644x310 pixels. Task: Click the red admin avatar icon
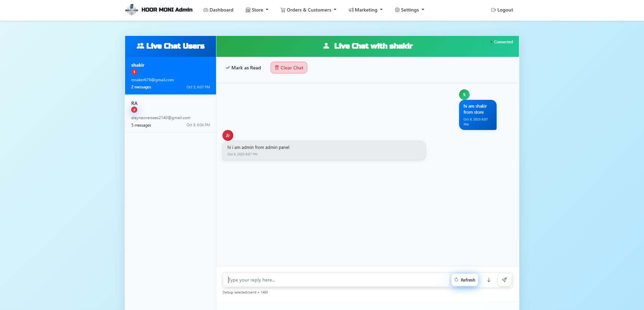click(228, 135)
